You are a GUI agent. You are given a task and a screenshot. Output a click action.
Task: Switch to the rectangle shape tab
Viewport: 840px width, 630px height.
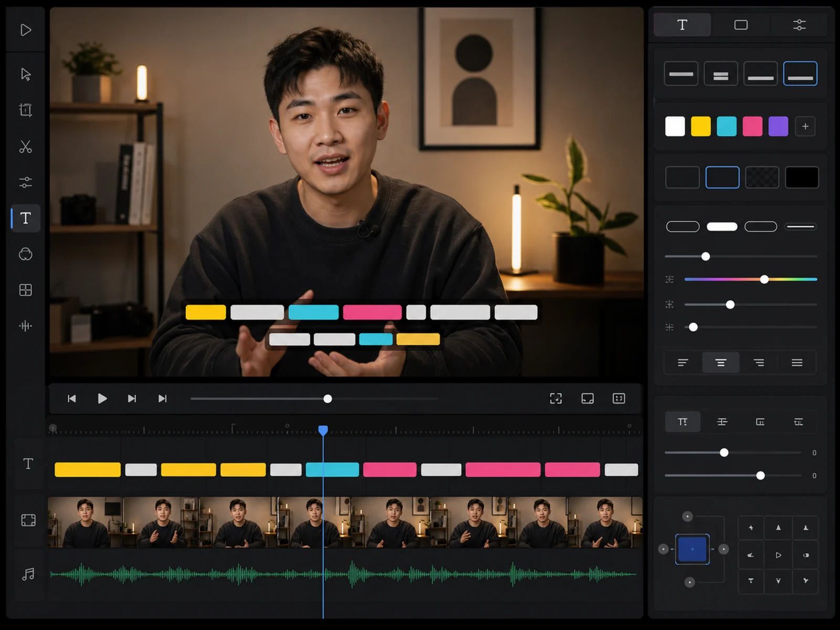tap(741, 25)
